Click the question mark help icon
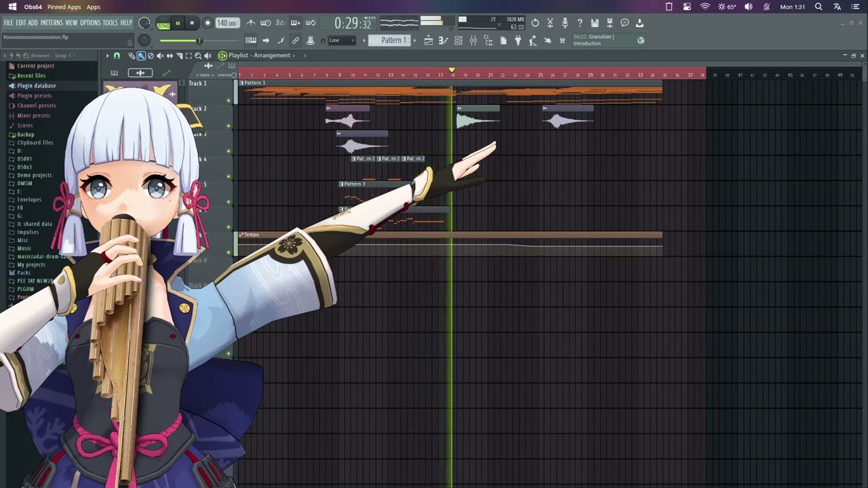This screenshot has height=488, width=868. point(580,23)
